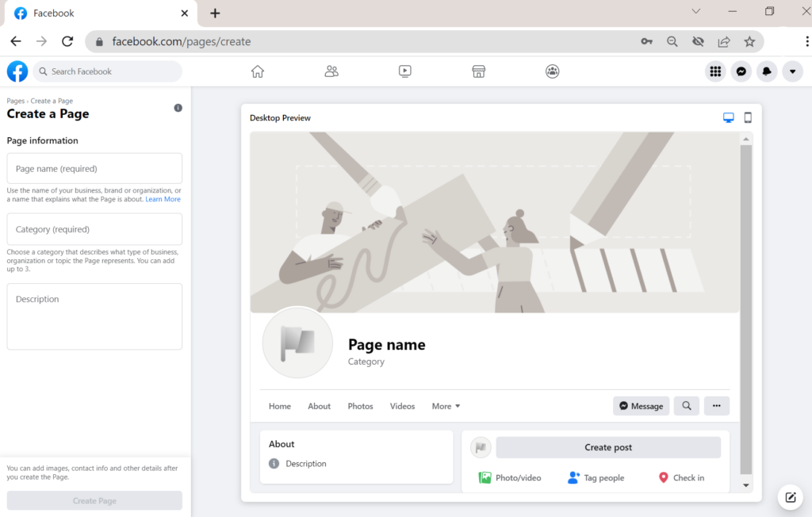Screen dimensions: 812x517
Task: Select Check in option
Action: (x=681, y=477)
